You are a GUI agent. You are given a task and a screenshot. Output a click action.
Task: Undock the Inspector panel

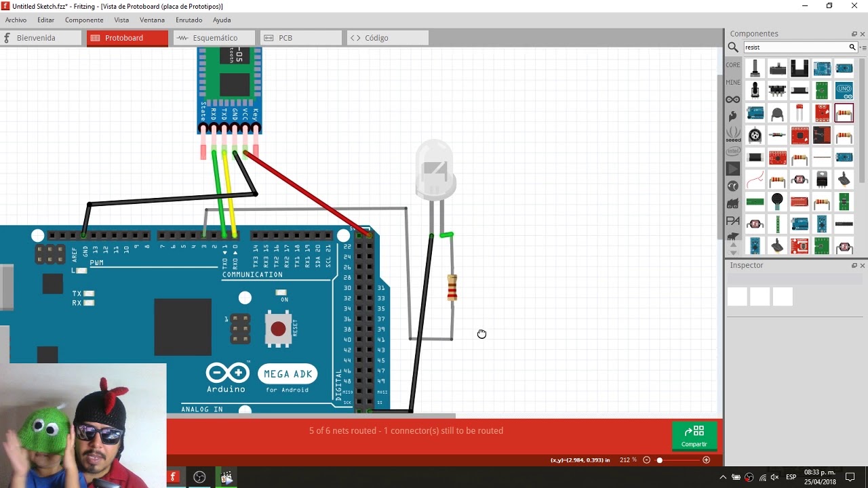[x=854, y=266]
